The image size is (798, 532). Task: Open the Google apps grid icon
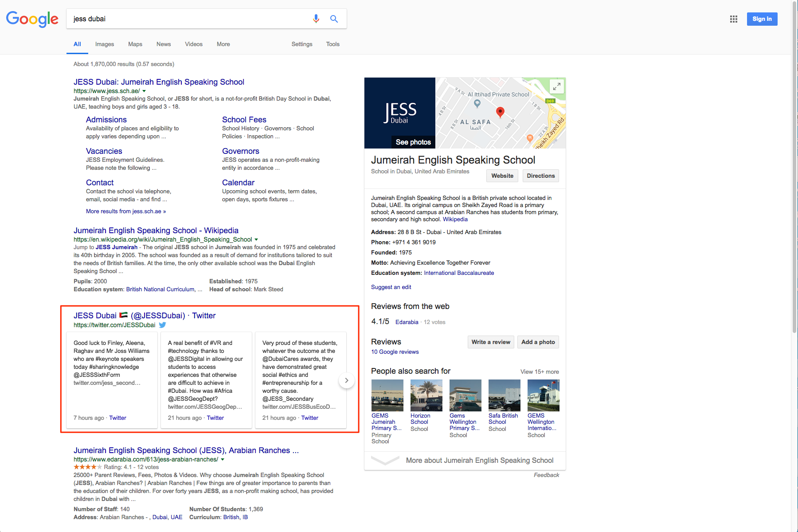pos(734,19)
